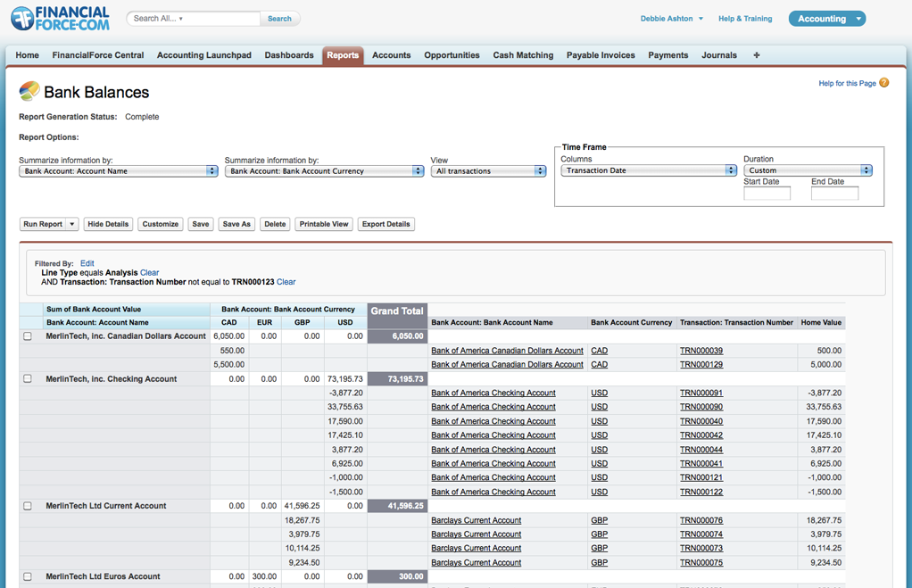The image size is (912, 588).
Task: Click the Search button
Action: click(280, 19)
